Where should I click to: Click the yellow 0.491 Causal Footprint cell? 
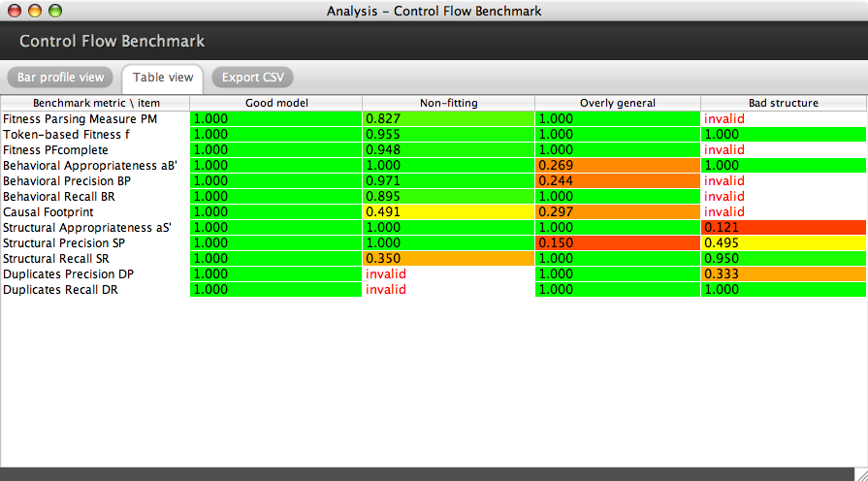coord(448,211)
